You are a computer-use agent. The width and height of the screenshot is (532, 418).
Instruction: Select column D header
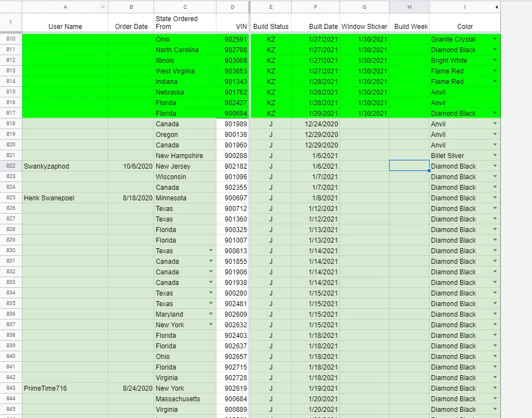click(233, 7)
